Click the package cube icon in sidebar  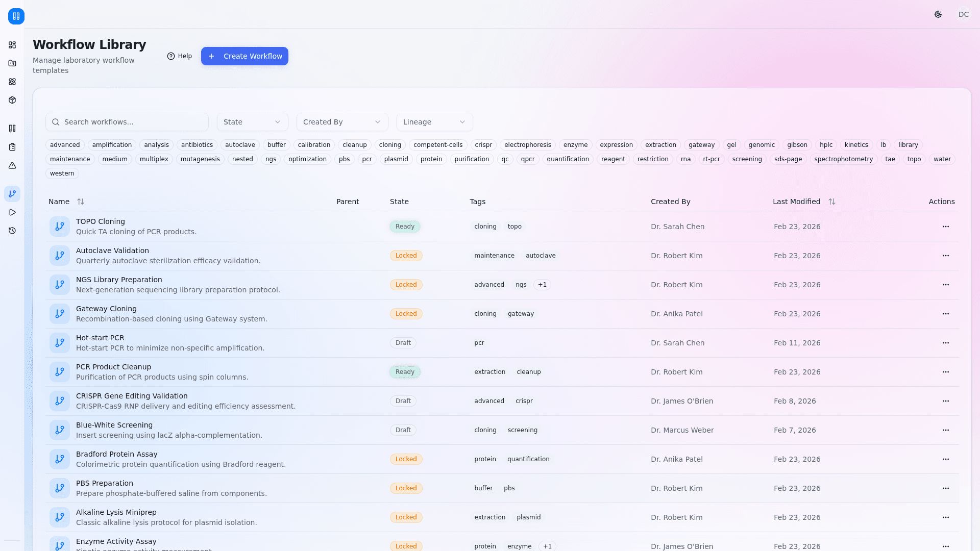click(x=12, y=100)
